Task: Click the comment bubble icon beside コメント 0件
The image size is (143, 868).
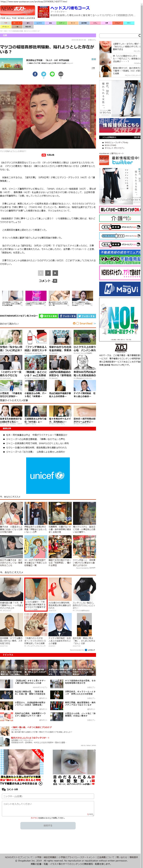Action: point(4,789)
